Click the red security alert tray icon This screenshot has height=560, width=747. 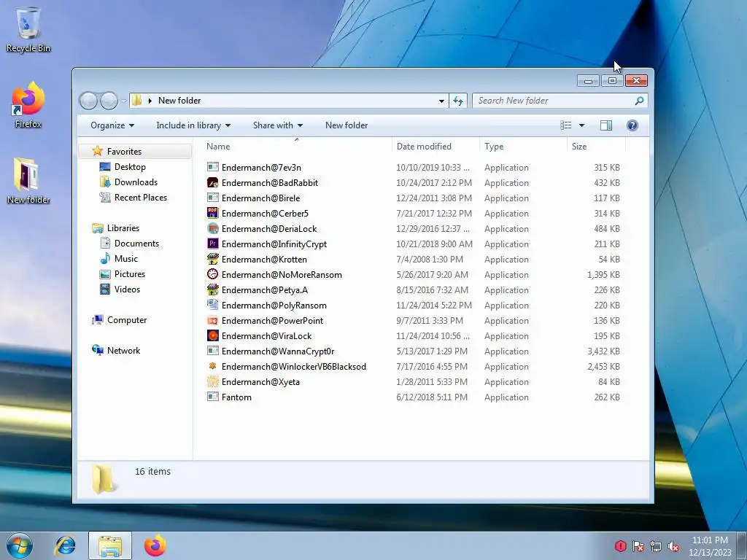pos(620,546)
